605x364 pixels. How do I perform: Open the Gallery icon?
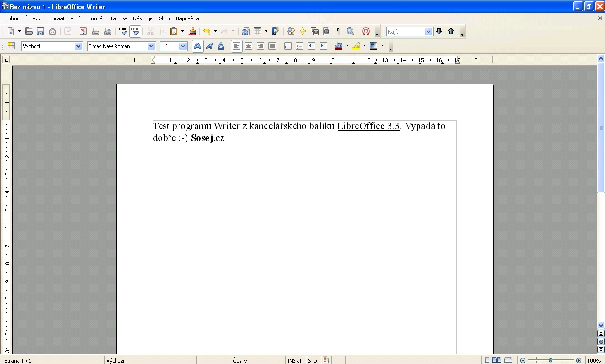[315, 32]
